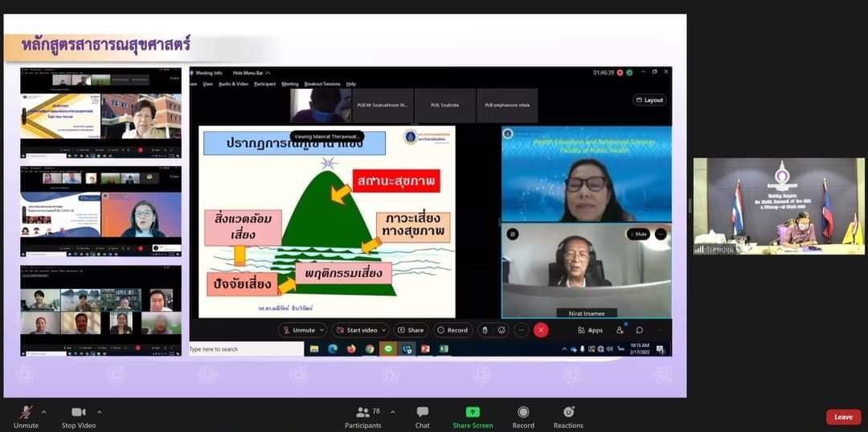Click the red end-meeting X button

[x=541, y=330]
